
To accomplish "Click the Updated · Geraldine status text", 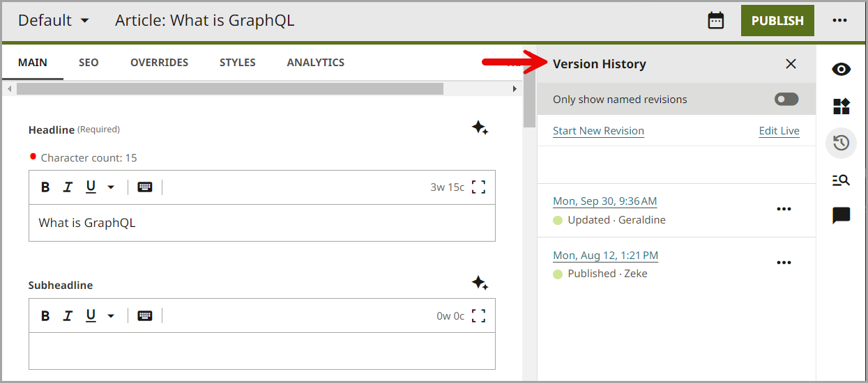I will [x=616, y=220].
